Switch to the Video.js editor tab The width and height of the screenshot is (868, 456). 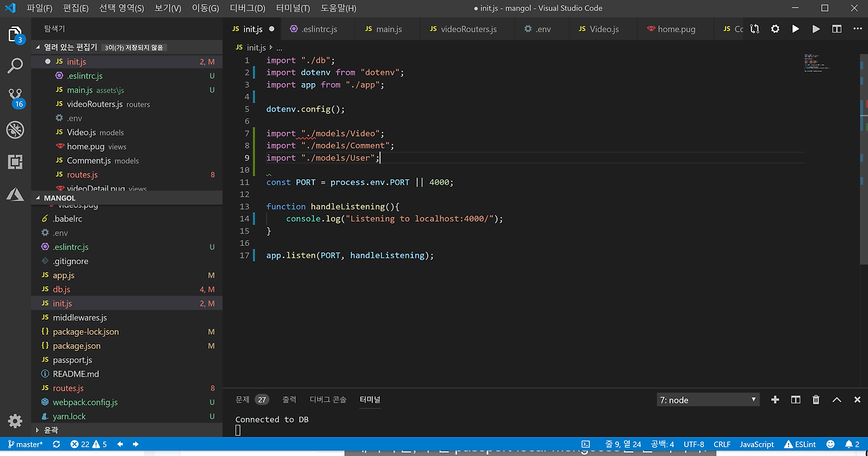[x=604, y=29]
